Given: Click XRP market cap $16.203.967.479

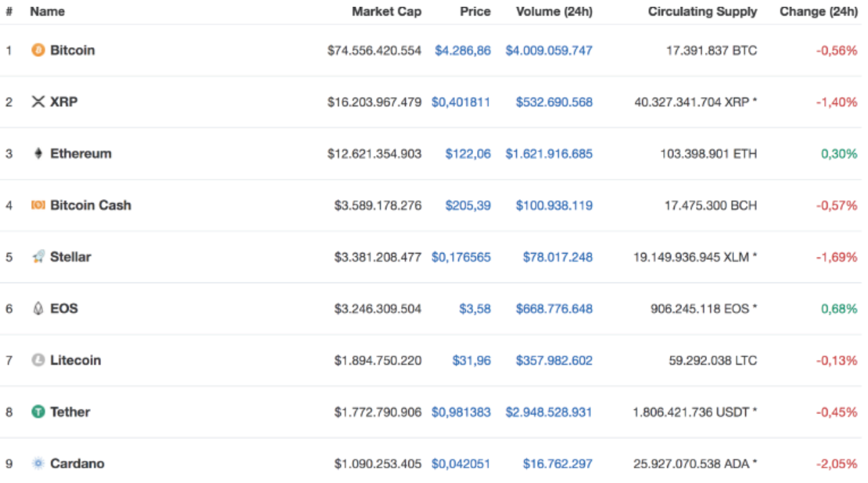Looking at the screenshot, I should point(375,102).
